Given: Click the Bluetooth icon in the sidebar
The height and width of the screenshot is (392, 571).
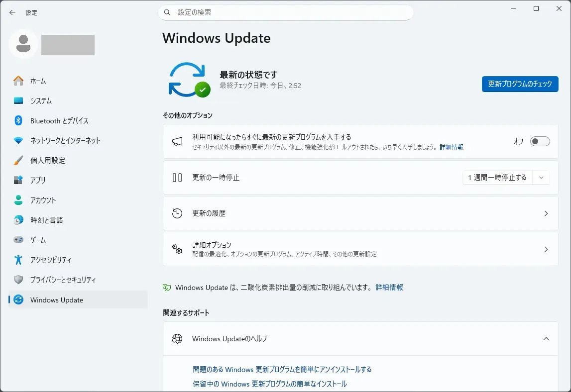Looking at the screenshot, I should click(18, 120).
